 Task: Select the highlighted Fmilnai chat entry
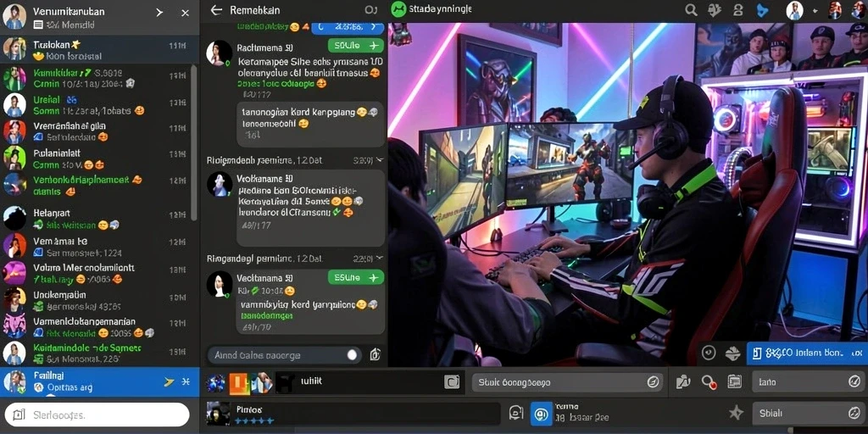[100, 382]
